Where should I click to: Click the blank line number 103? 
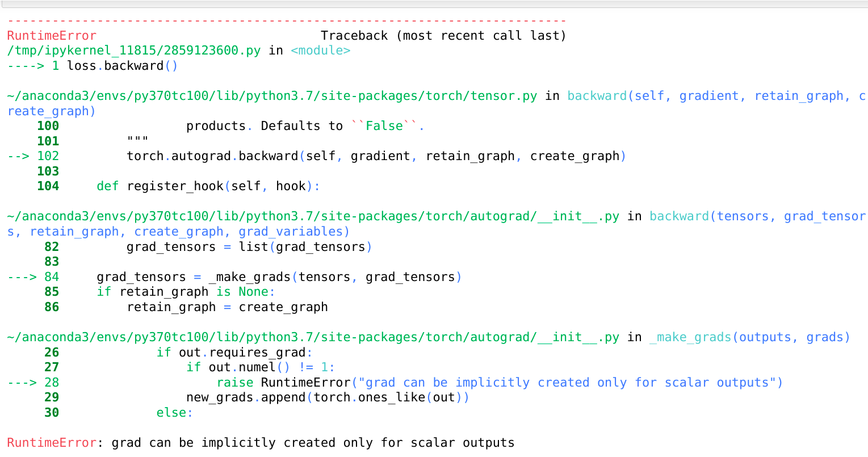click(48, 171)
